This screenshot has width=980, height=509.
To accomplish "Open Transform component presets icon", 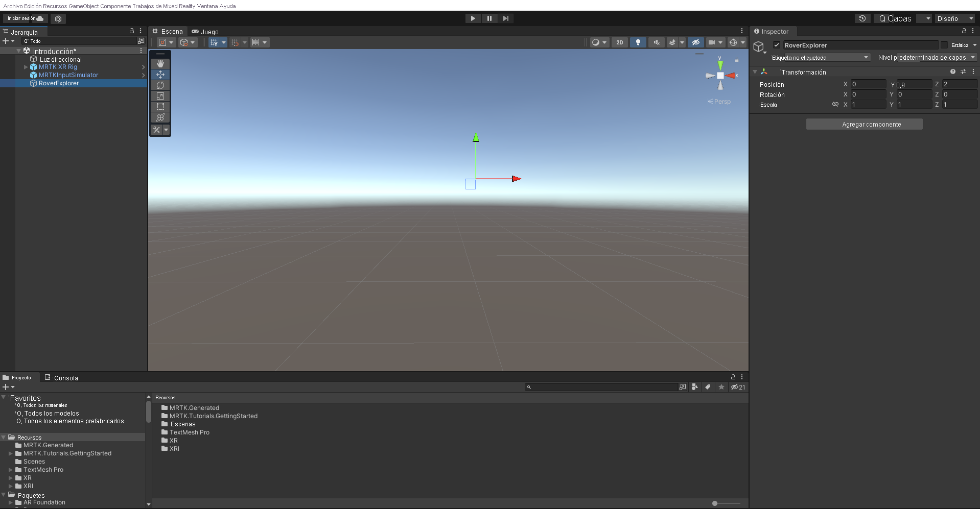I will [x=963, y=72].
